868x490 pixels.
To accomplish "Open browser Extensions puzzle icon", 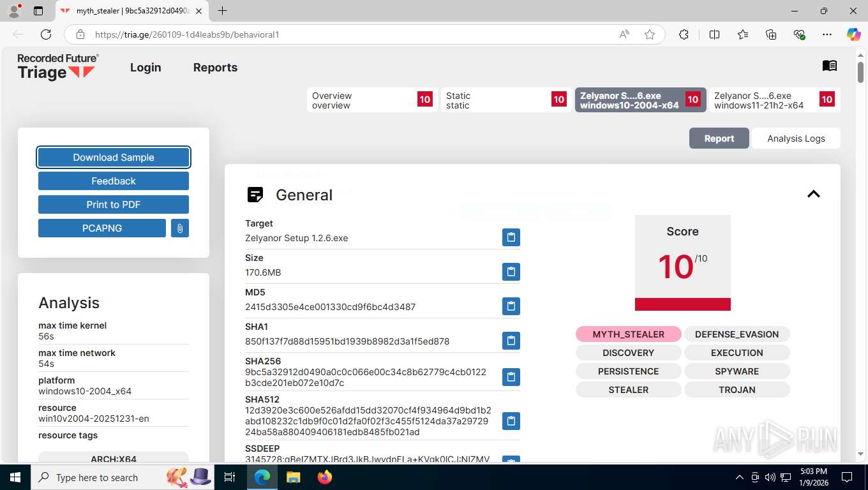I will pyautogui.click(x=684, y=34).
